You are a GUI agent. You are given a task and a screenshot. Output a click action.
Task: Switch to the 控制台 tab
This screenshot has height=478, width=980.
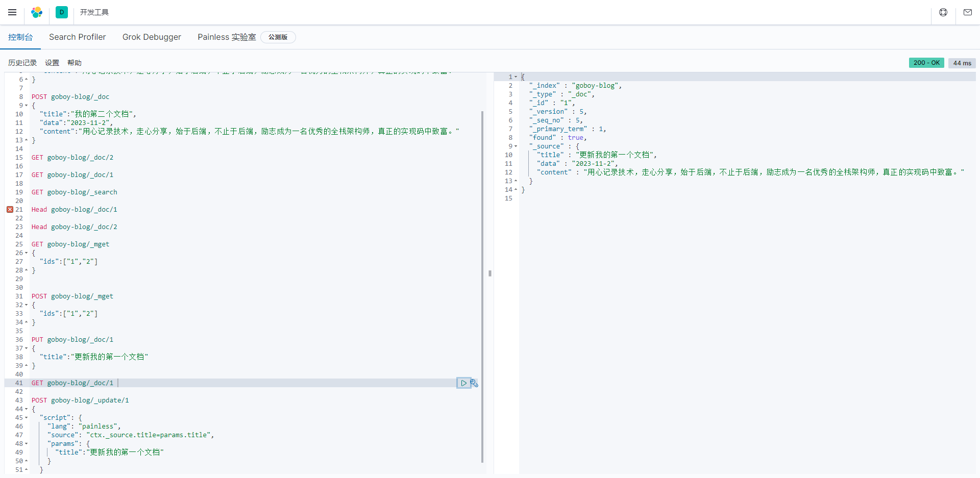tap(20, 37)
